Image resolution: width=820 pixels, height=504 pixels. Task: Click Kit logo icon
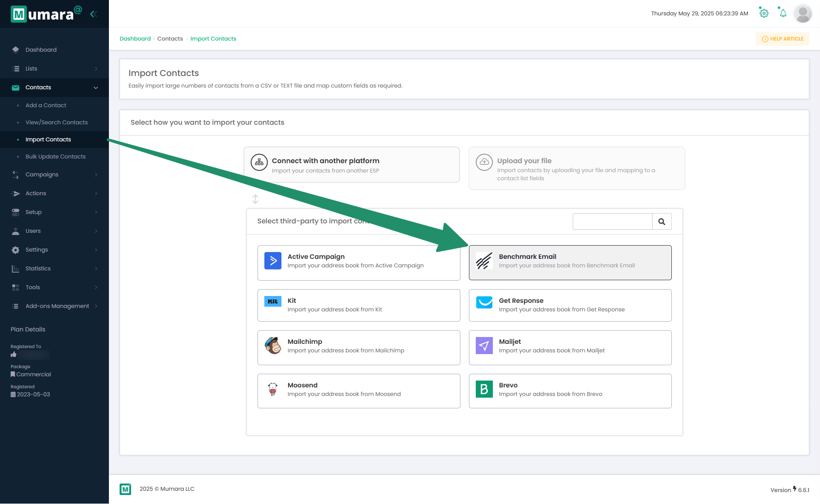point(273,301)
